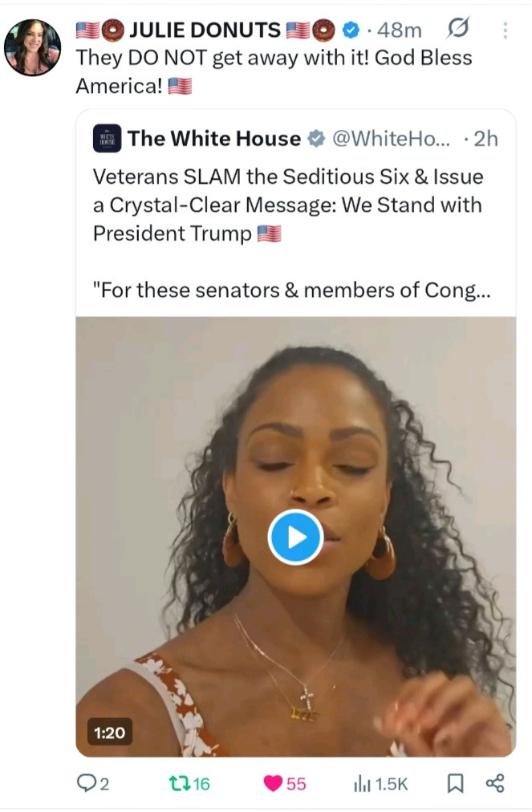Screen dimensions: 532x812
Task: View post analytics bar chart icon
Action: click(x=363, y=783)
